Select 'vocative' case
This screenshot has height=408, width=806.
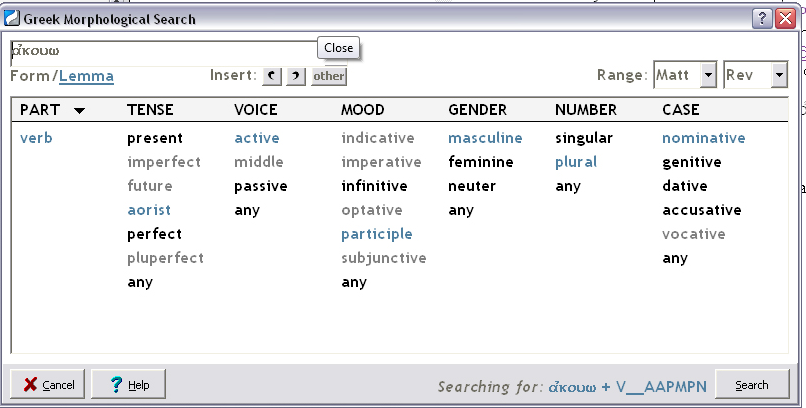tap(693, 234)
